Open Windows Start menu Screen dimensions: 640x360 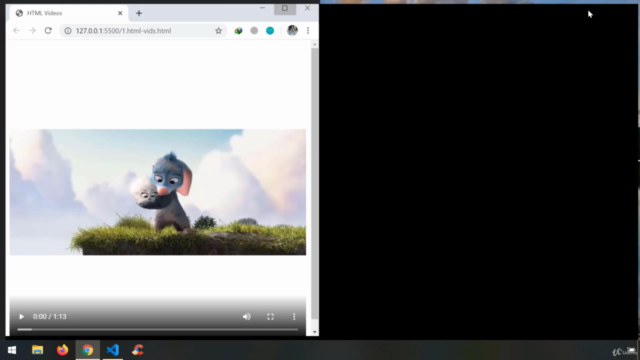point(12,350)
